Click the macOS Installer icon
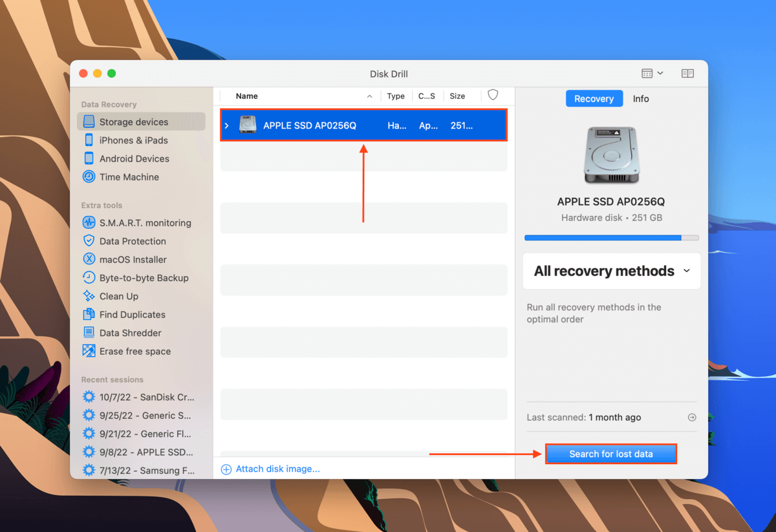The height and width of the screenshot is (532, 776). pyautogui.click(x=89, y=259)
